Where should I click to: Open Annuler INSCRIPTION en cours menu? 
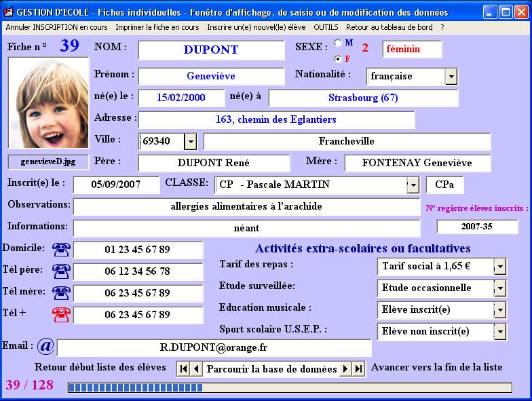coord(56,27)
